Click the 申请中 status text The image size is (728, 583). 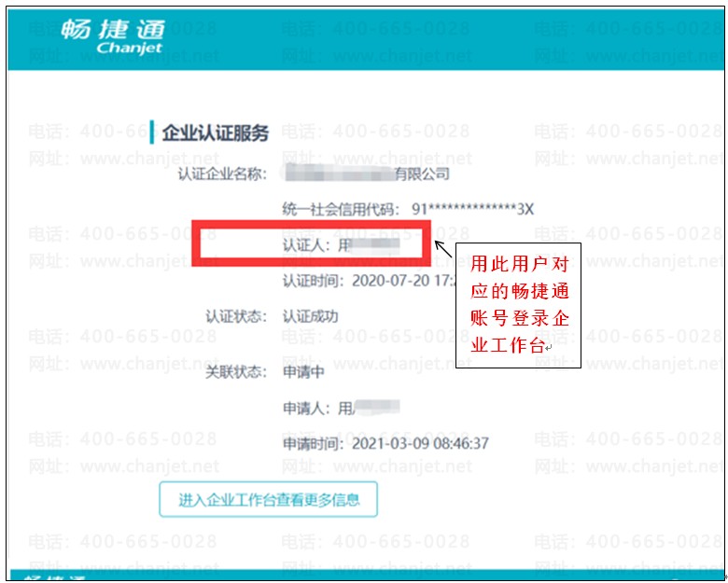[303, 372]
